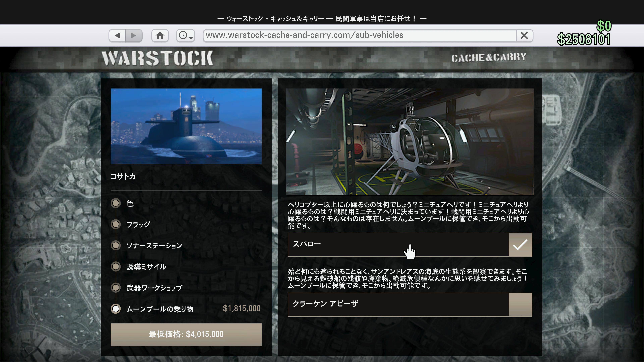The image size is (644, 362).
Task: Uncheck the スパロー checkmark box
Action: coord(520,245)
